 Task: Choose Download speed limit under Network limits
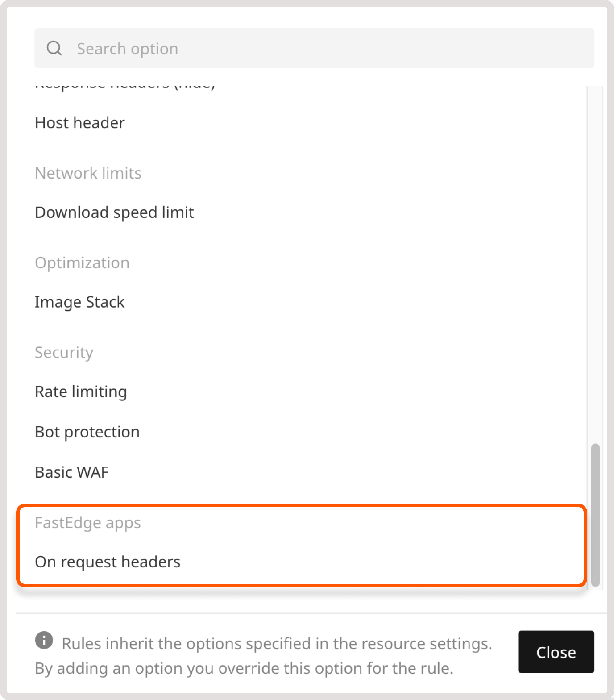pos(114,212)
